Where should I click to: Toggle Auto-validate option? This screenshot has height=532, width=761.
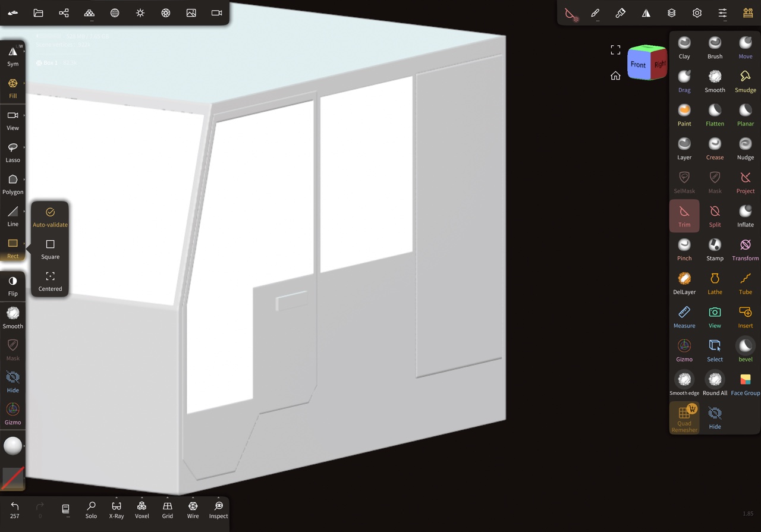50,217
